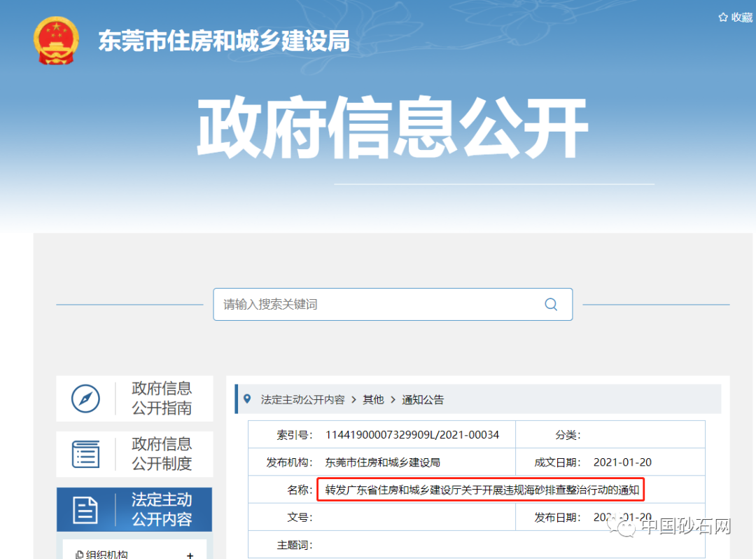Screen dimensions: 756x559
Task: Click the list icon for 公开制度
Action: pos(85,454)
